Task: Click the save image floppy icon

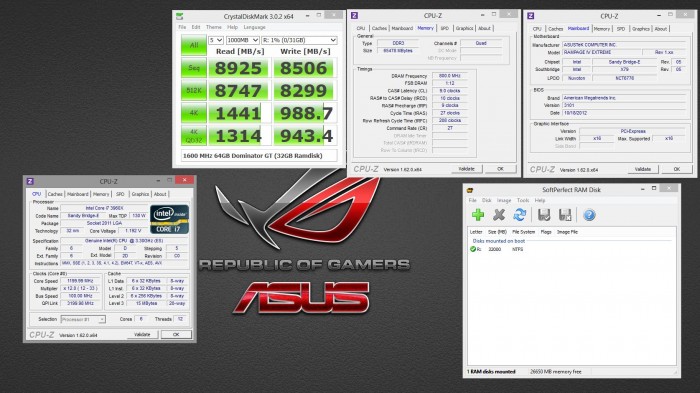Action: pos(544,215)
